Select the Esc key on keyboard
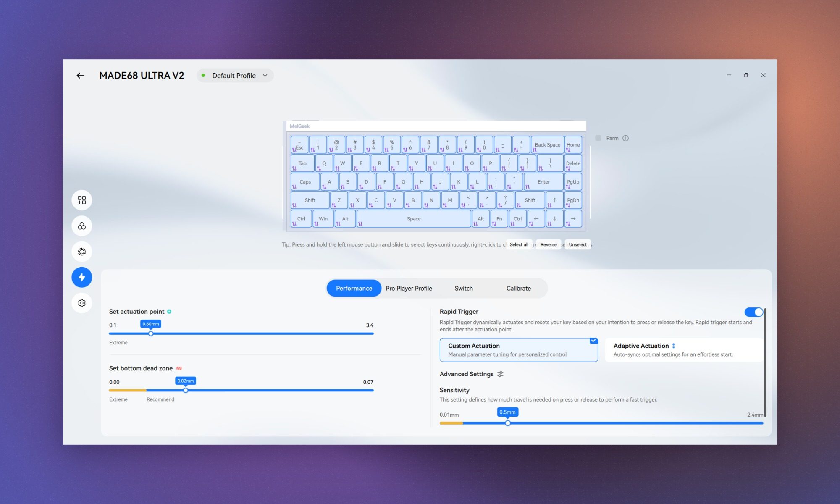Viewport: 840px width, 504px height. coord(299,145)
